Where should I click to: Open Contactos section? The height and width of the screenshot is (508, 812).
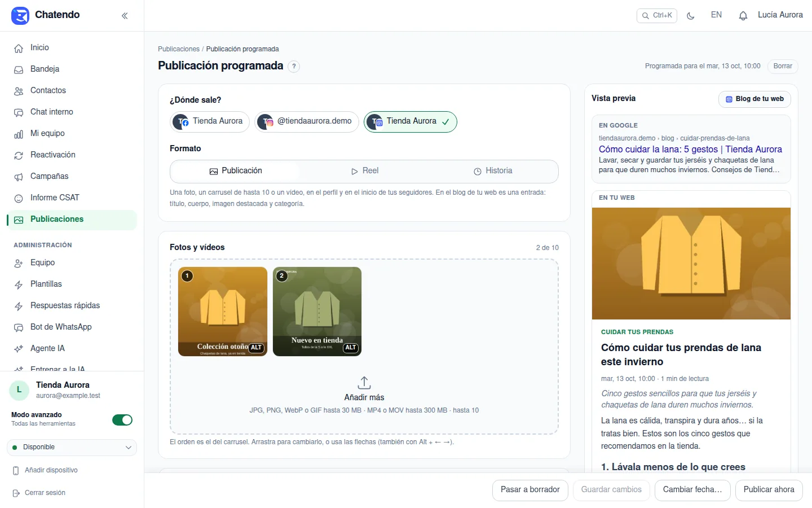[72, 91]
